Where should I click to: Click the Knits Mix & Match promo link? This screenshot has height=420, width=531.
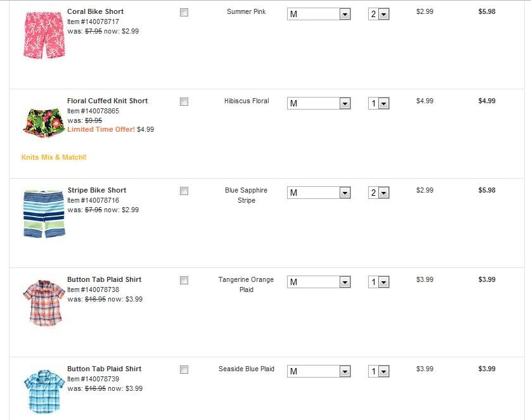point(54,157)
